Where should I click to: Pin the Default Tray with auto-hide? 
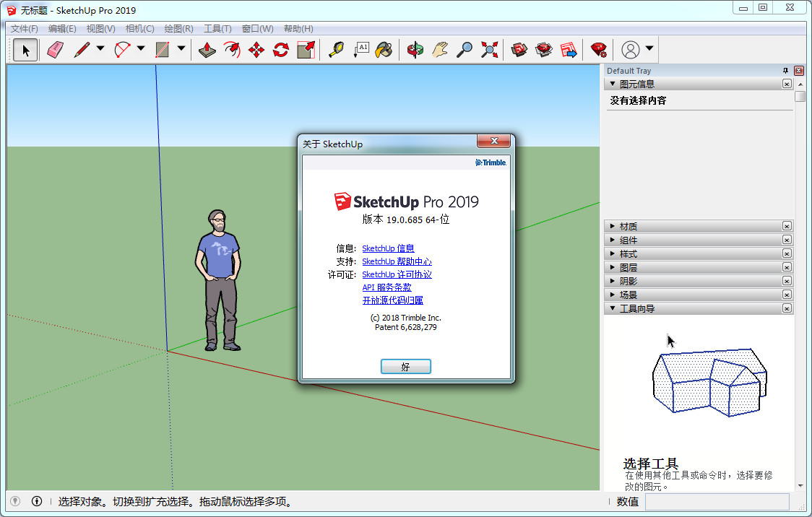click(x=785, y=71)
